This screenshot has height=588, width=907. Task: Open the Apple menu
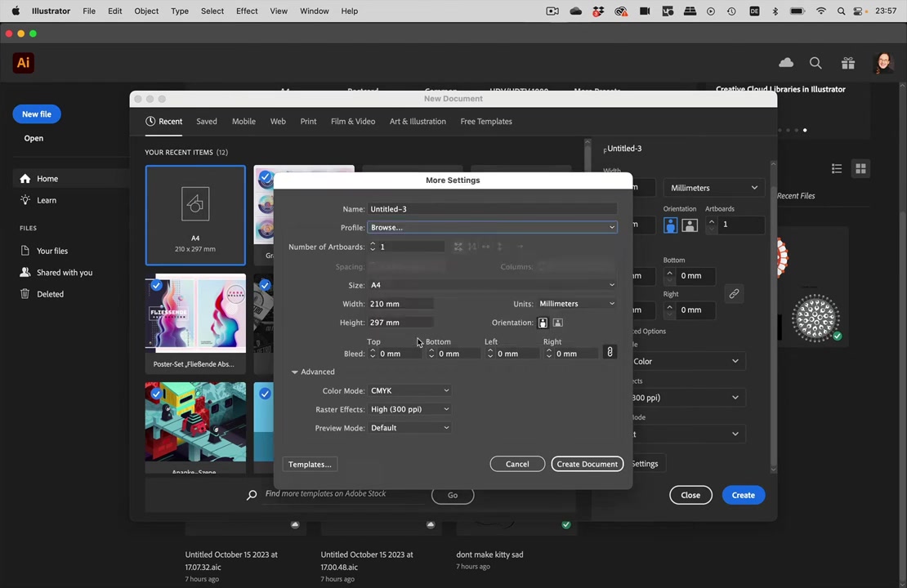point(16,11)
